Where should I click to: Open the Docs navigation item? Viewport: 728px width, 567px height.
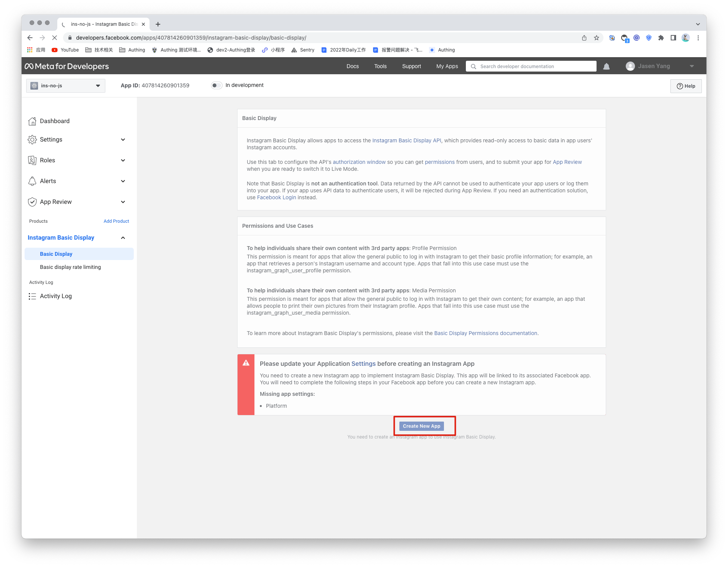click(352, 67)
